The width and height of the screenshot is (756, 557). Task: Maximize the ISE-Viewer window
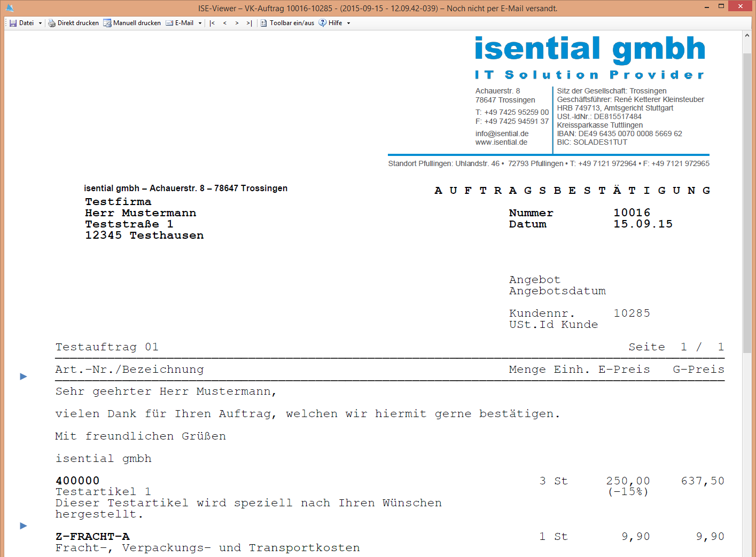pyautogui.click(x=721, y=6)
